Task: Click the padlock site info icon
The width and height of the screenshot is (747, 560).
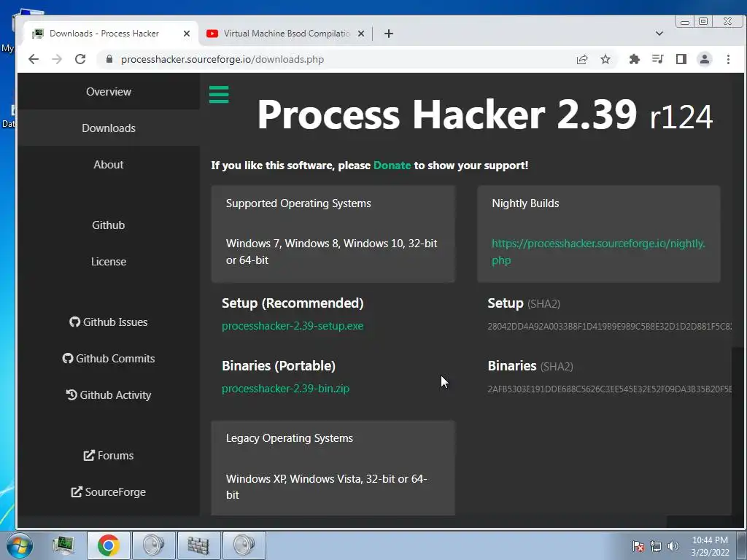Action: coord(109,59)
